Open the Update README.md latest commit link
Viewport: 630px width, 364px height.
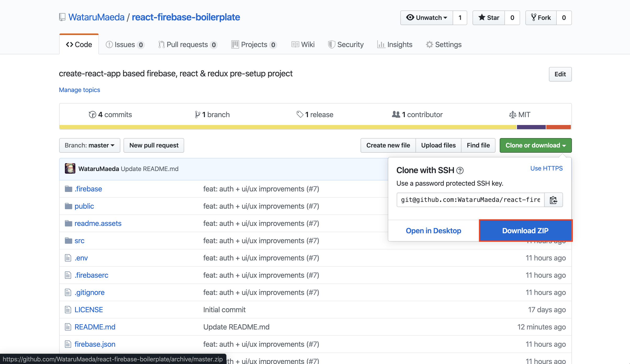[150, 169]
